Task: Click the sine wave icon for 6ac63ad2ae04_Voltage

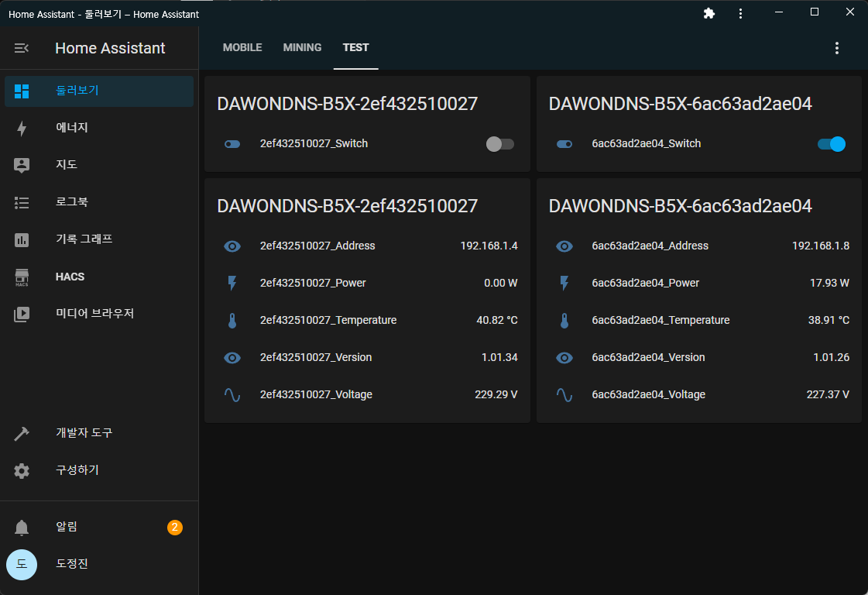Action: coord(564,395)
